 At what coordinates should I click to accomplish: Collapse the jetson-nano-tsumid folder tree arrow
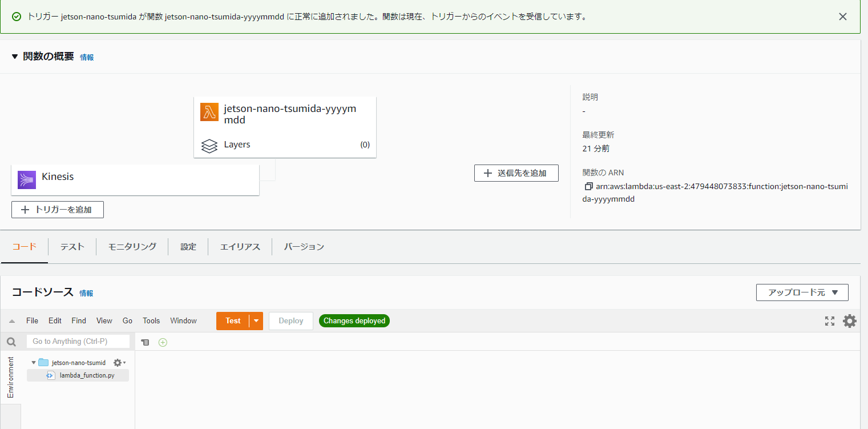[x=34, y=363]
